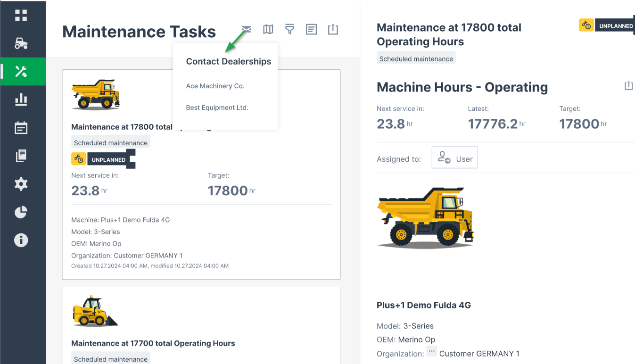Open Maintenance at 17700 total Operating Hours card
635x364 pixels.
tap(153, 343)
